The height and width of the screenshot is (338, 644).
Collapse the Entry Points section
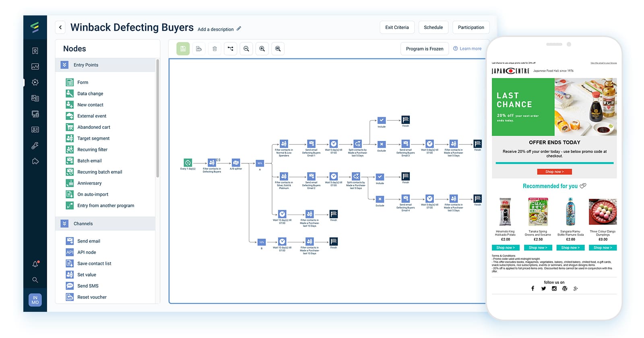coord(64,65)
